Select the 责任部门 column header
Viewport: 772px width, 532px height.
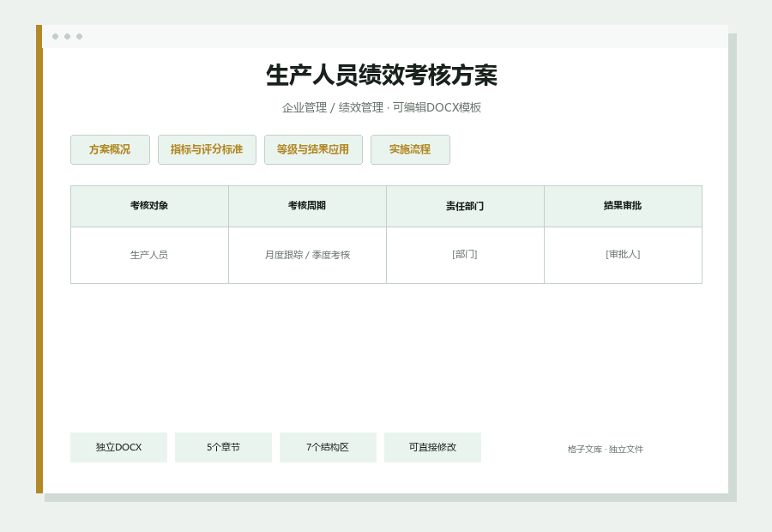point(465,206)
